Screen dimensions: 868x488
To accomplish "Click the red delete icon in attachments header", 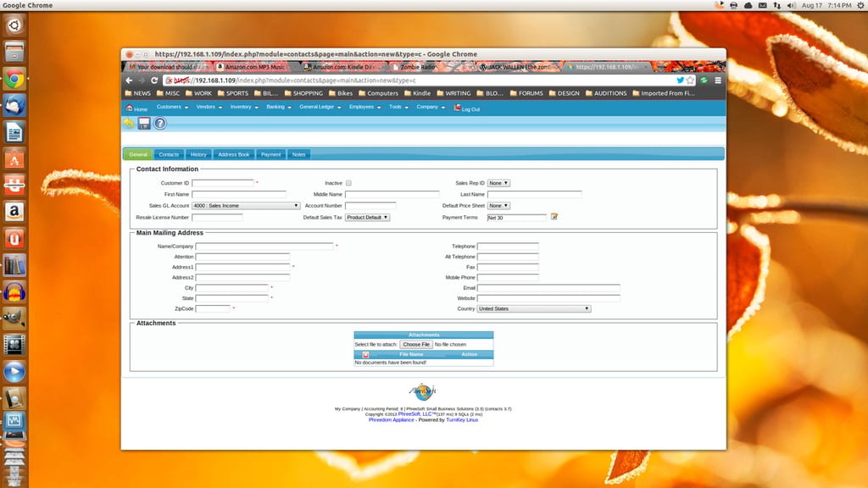I will [x=365, y=355].
